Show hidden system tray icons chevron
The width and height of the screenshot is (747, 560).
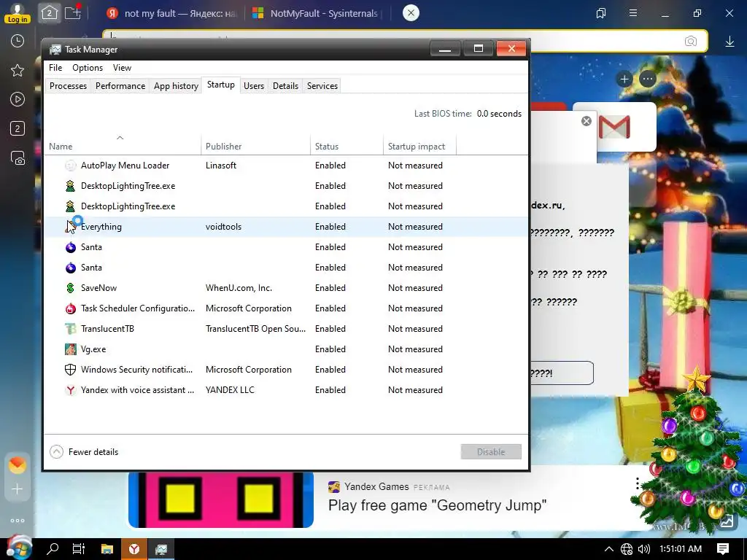tap(608, 549)
